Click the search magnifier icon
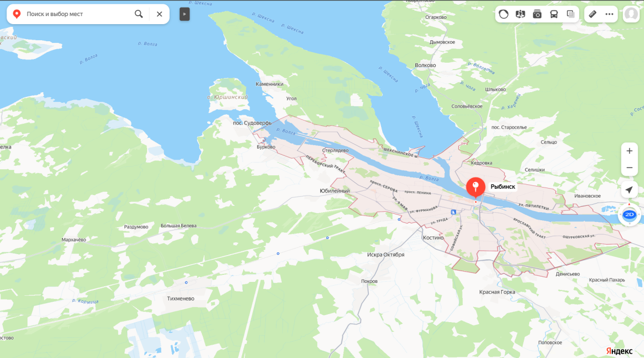The width and height of the screenshot is (644, 358). pos(138,14)
